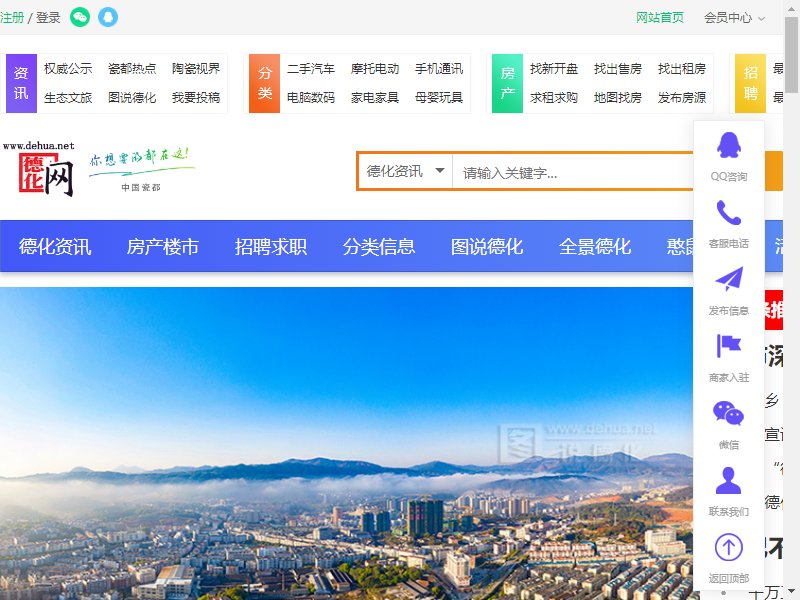Open the 求租求购 link

tap(554, 97)
